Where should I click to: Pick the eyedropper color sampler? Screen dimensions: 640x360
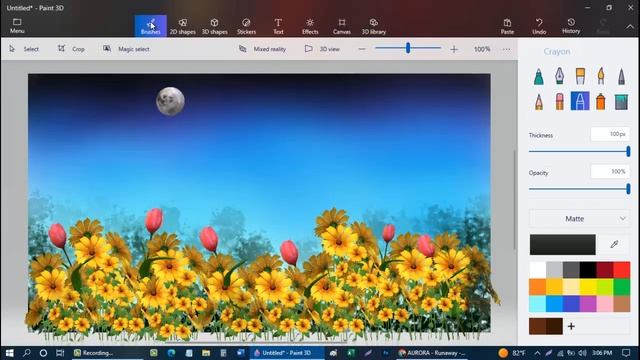click(614, 244)
